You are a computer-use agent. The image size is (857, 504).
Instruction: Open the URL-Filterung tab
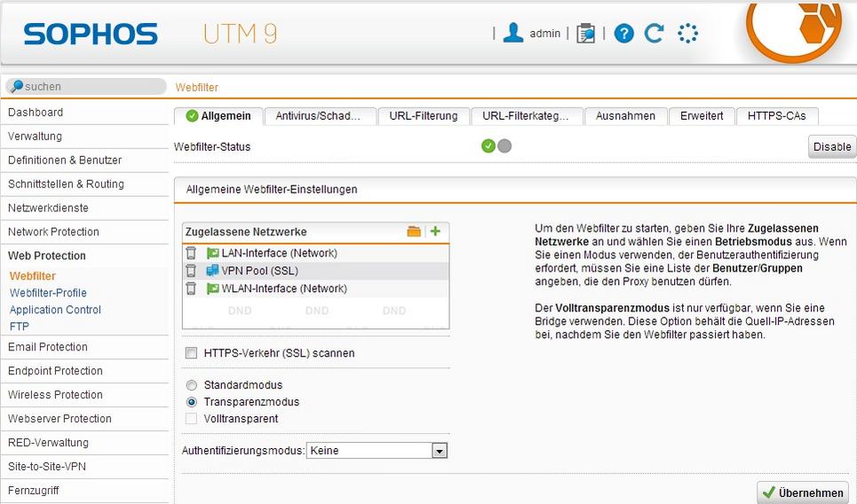pos(424,116)
